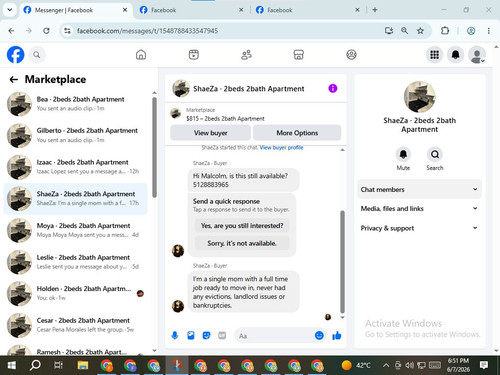Viewport: 500px width, 375px height.
Task: Click the site information icon in the address bar
Action: pos(67,31)
